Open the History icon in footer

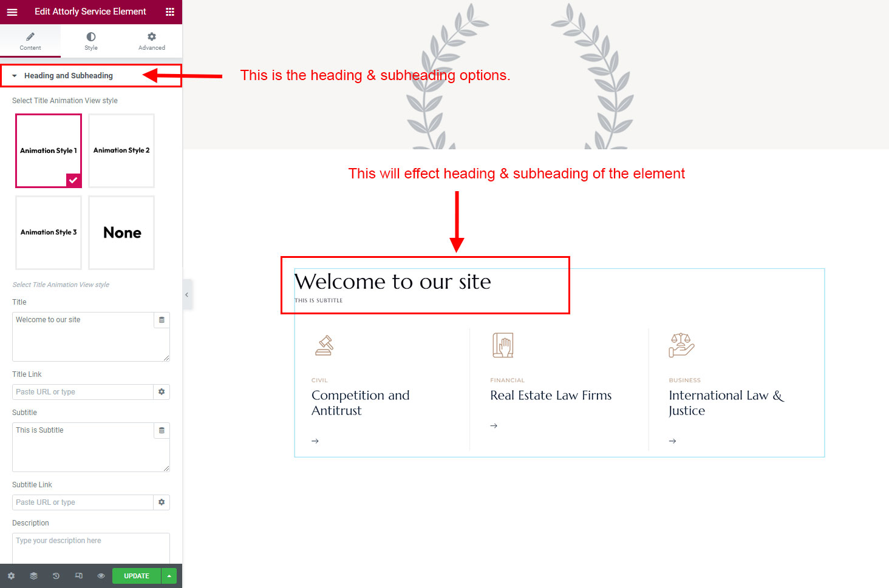pyautogui.click(x=56, y=576)
